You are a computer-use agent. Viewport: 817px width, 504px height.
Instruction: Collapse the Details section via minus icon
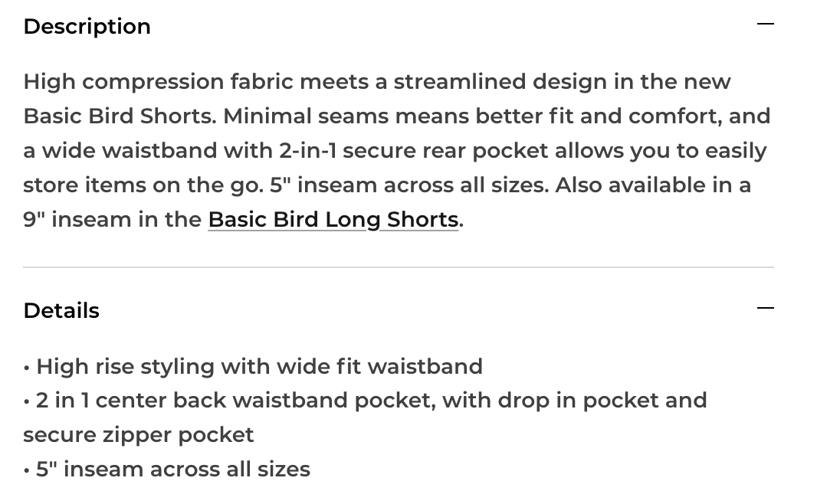tap(765, 308)
